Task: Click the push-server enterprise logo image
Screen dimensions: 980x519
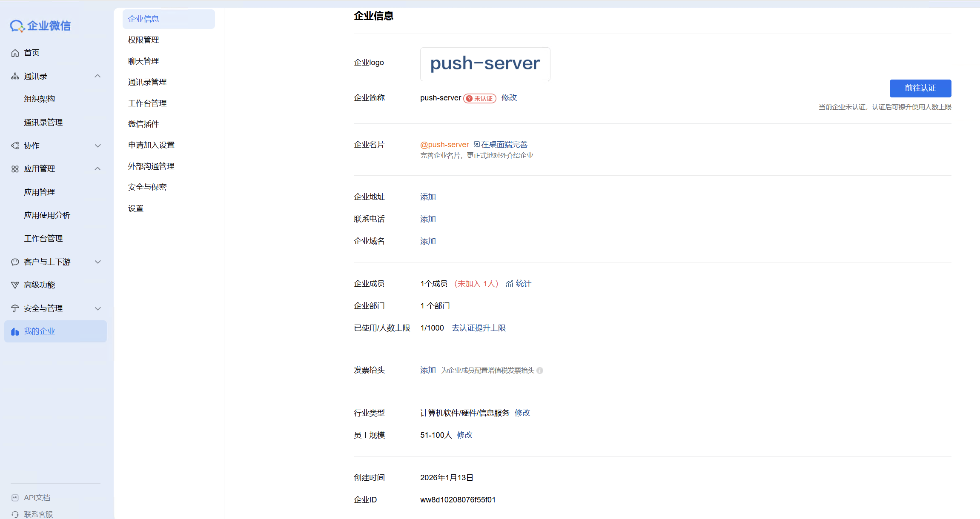Action: click(485, 64)
